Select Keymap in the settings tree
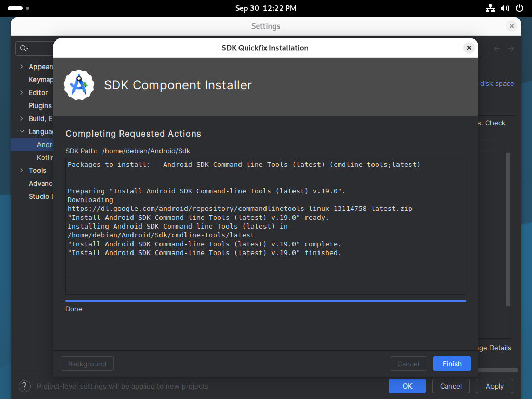 click(x=41, y=79)
